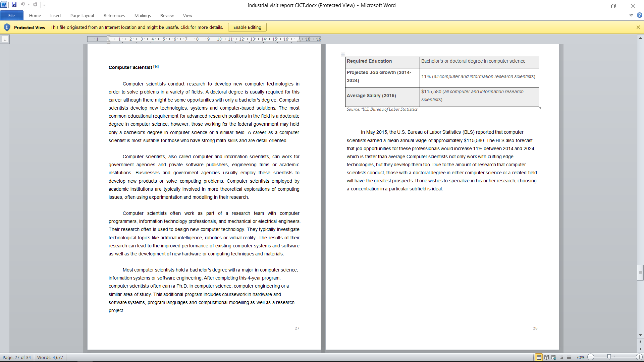Click the Save icon in Quick Access Toolbar
Screen dimensions: 644x362
[x=14, y=5]
